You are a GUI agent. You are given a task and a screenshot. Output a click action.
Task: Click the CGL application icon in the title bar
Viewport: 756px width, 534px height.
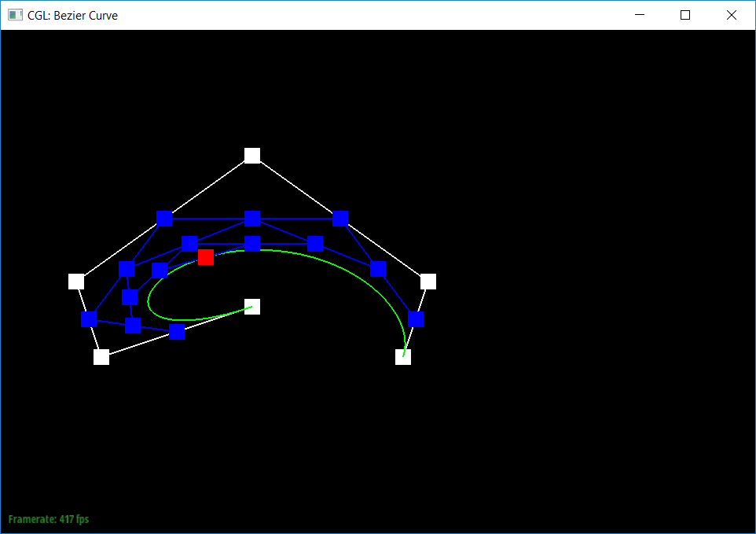(x=15, y=15)
